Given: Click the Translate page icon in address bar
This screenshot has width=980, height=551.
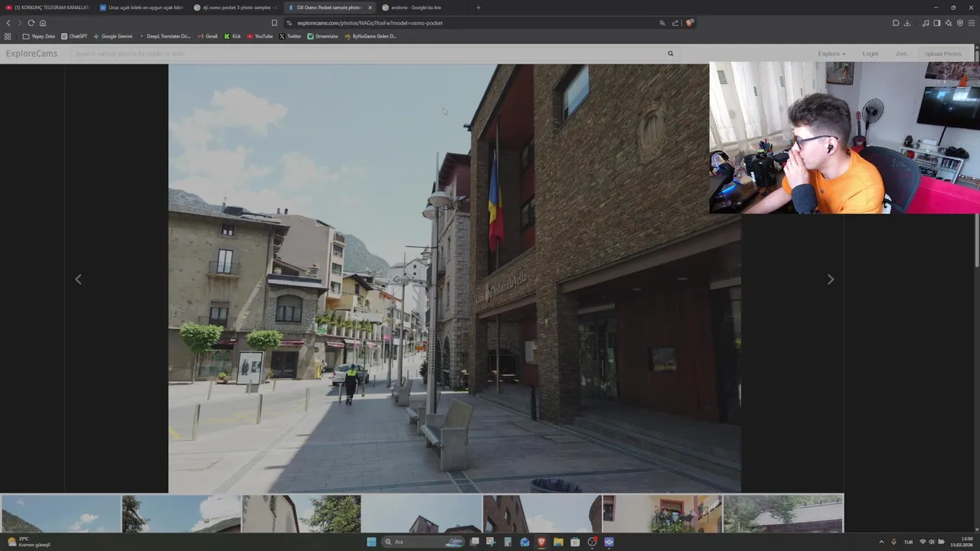Looking at the screenshot, I should coord(662,23).
